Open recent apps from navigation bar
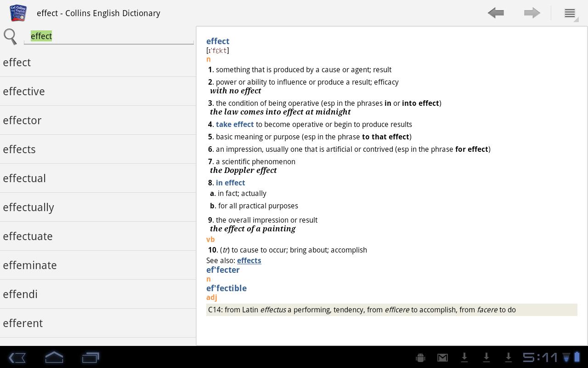This screenshot has height=368, width=588. (x=90, y=357)
